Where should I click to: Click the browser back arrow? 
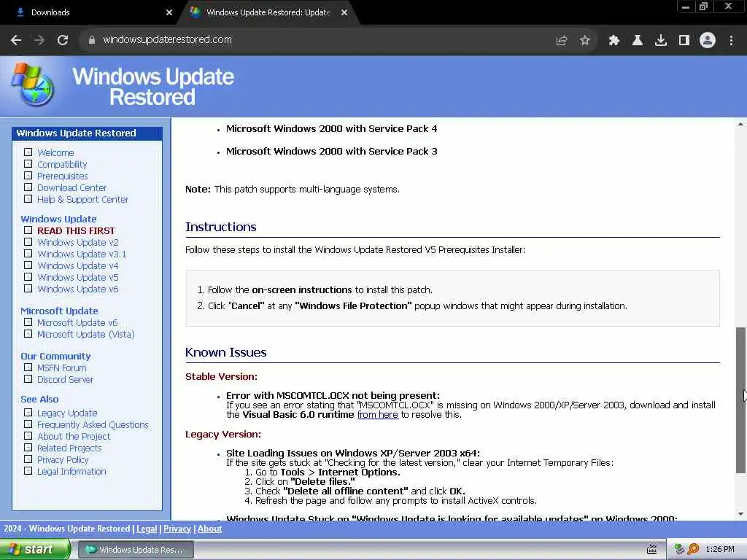16,41
